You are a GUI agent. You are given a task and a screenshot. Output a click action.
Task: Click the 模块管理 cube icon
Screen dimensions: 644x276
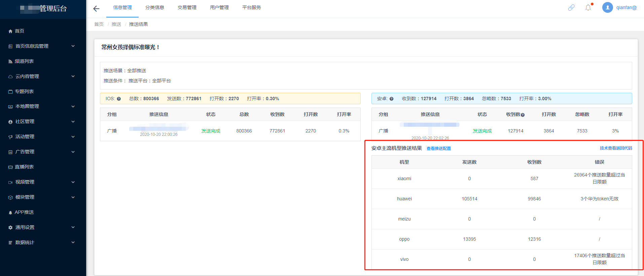(10, 197)
